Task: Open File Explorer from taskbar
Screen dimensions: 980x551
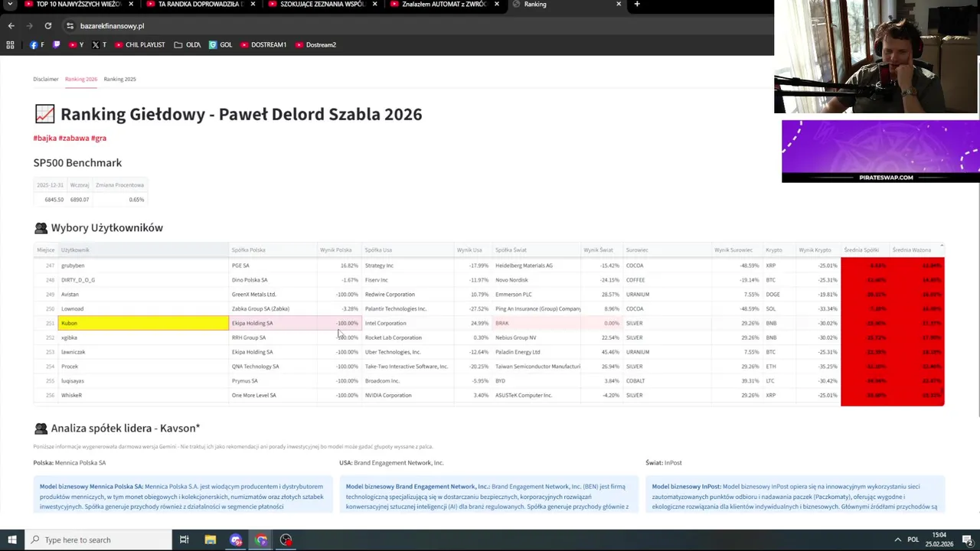Action: [210, 540]
